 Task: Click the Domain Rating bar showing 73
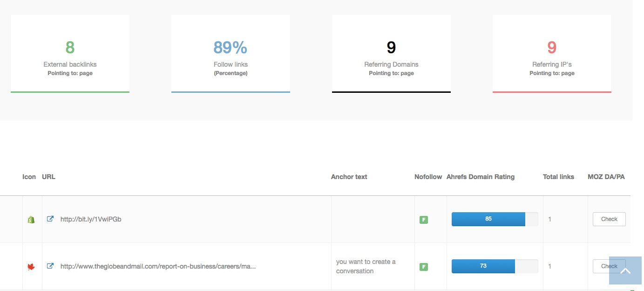483,266
